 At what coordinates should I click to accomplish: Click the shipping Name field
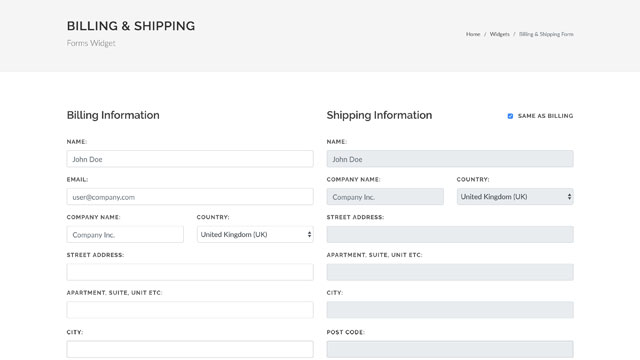click(x=450, y=159)
